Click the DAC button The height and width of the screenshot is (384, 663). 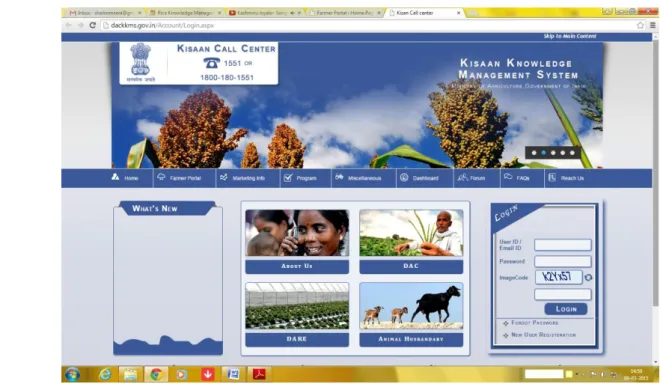411,266
